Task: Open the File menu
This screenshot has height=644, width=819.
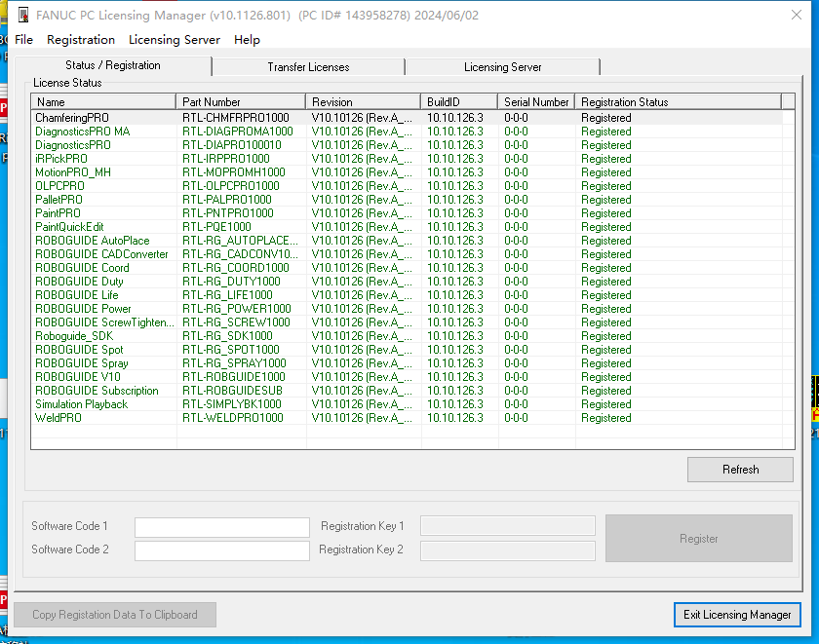Action: 24,40
